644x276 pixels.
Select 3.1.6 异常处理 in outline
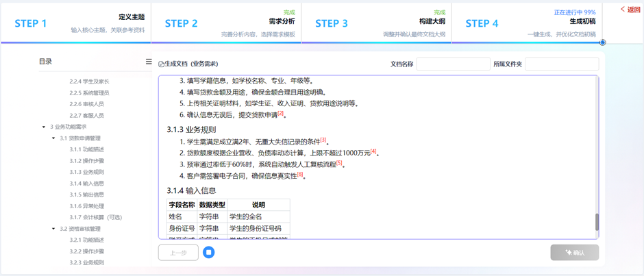[x=86, y=205]
